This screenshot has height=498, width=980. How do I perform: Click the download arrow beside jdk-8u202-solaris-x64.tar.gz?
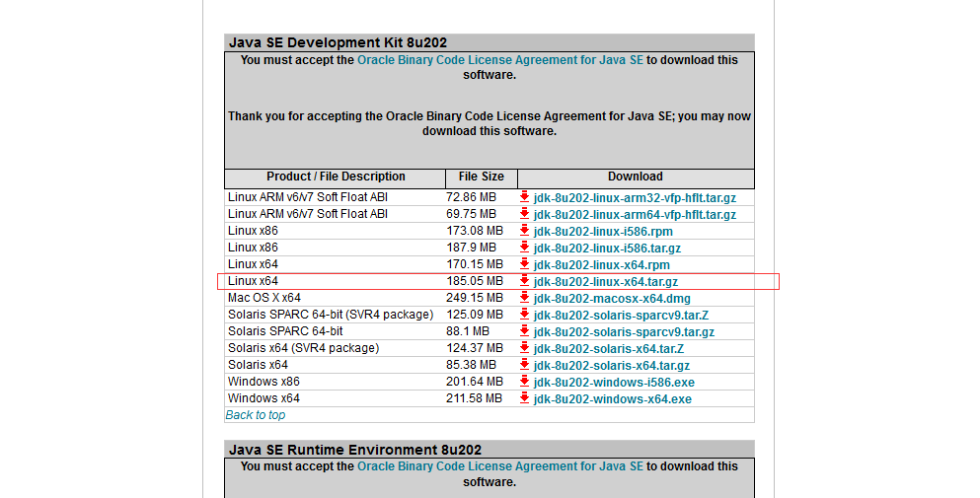pos(524,365)
